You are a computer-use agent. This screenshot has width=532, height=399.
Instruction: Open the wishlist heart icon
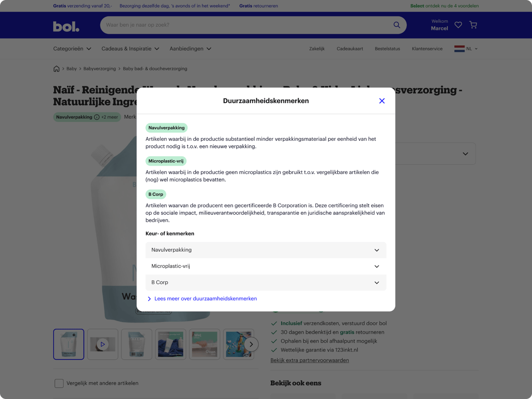tap(458, 25)
